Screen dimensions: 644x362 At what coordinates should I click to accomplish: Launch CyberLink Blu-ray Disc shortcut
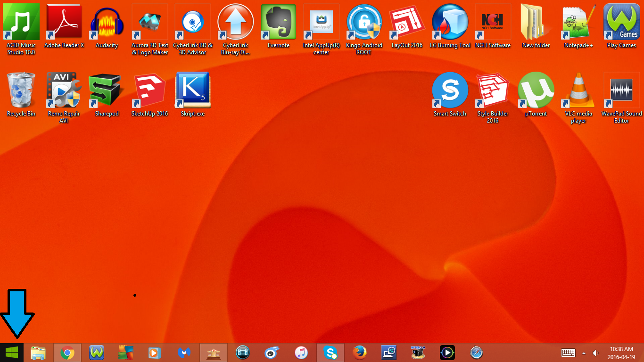[x=236, y=28]
